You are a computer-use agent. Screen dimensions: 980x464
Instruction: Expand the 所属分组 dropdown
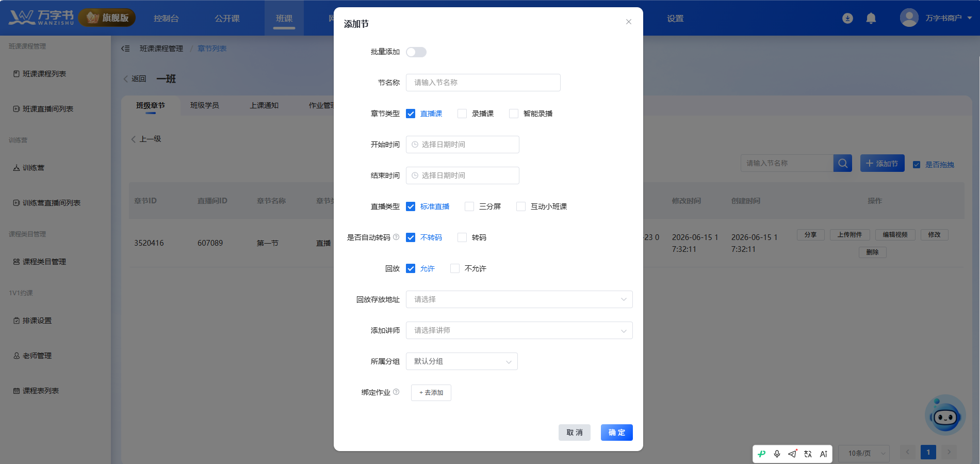click(462, 361)
